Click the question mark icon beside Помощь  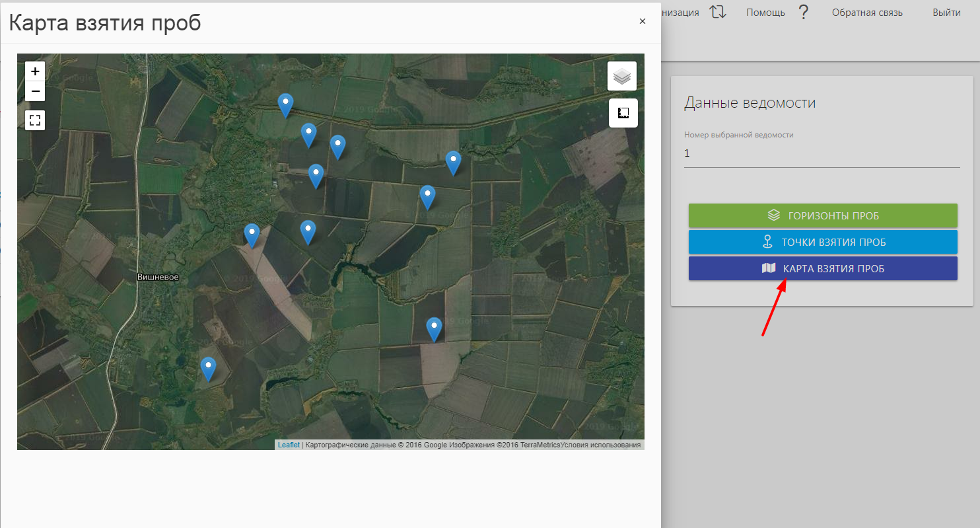[x=803, y=12]
